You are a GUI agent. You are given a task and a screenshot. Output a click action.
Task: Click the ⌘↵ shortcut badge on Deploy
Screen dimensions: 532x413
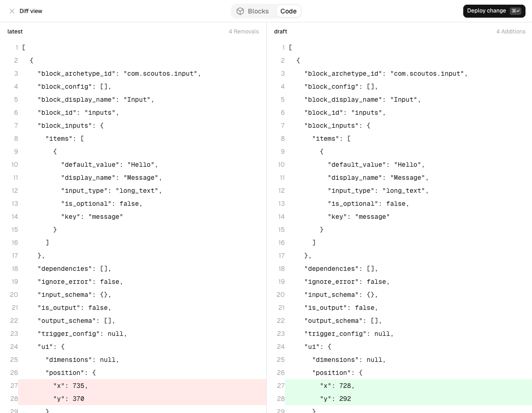pos(515,11)
